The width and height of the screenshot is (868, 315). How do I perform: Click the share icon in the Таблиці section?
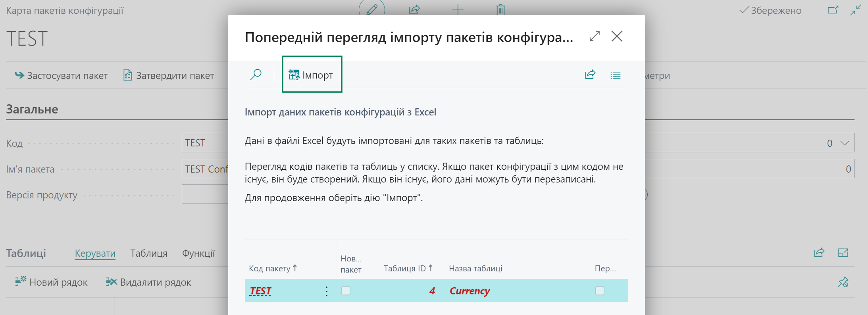point(819,252)
